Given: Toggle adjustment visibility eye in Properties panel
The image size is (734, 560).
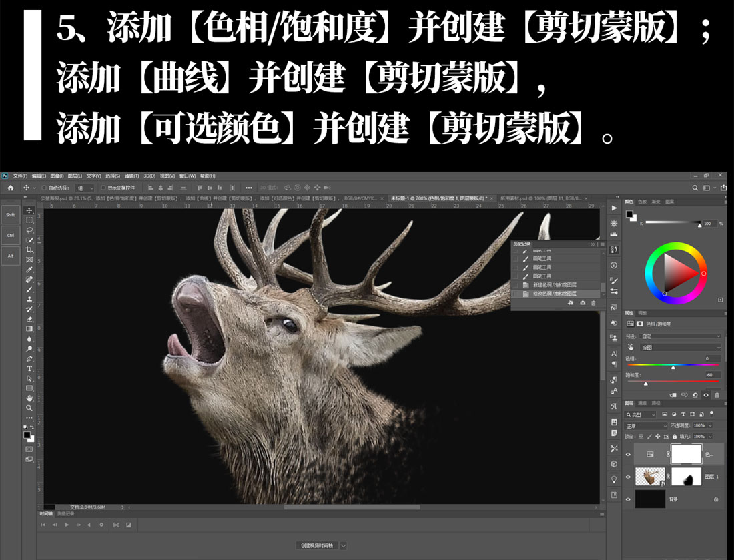Looking at the screenshot, I should click(706, 395).
